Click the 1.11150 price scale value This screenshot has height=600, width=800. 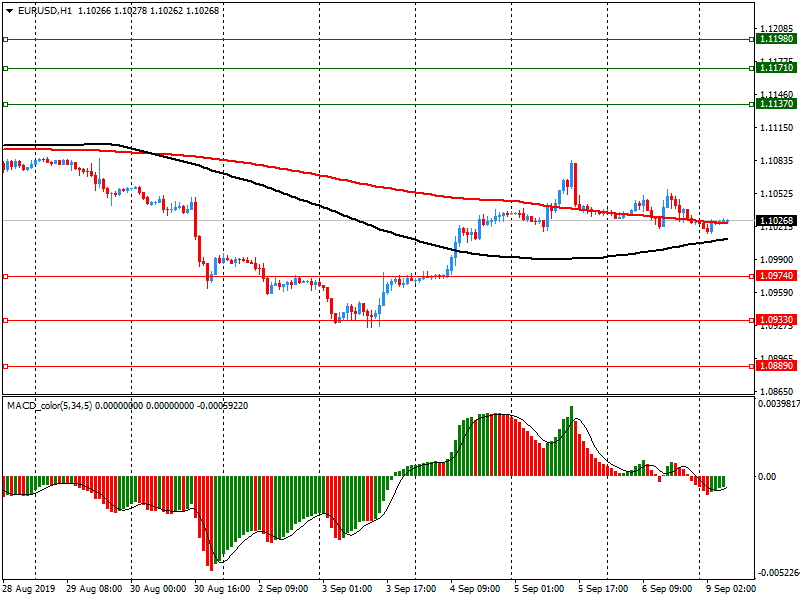pyautogui.click(x=777, y=128)
